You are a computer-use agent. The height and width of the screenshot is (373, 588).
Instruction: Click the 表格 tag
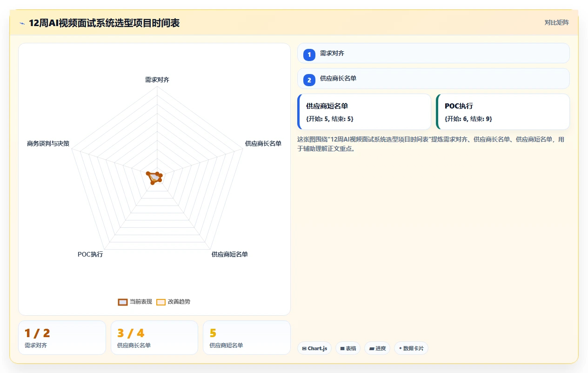[348, 348]
